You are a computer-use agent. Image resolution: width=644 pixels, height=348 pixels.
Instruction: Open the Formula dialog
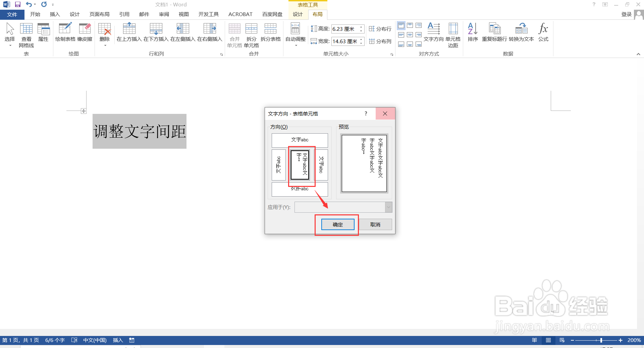(x=543, y=32)
